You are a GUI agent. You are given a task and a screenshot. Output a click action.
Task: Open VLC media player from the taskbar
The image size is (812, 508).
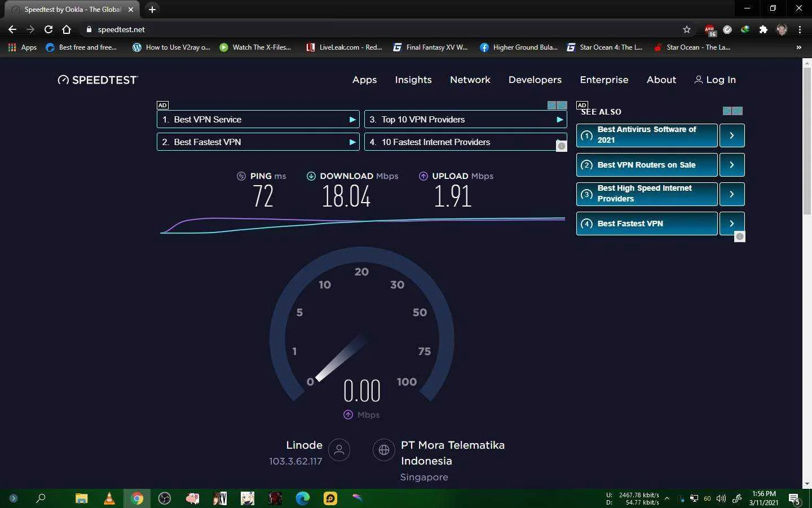click(109, 498)
